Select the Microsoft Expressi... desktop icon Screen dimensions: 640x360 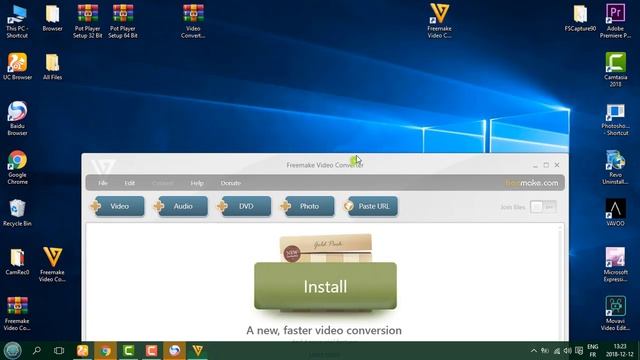(x=615, y=264)
